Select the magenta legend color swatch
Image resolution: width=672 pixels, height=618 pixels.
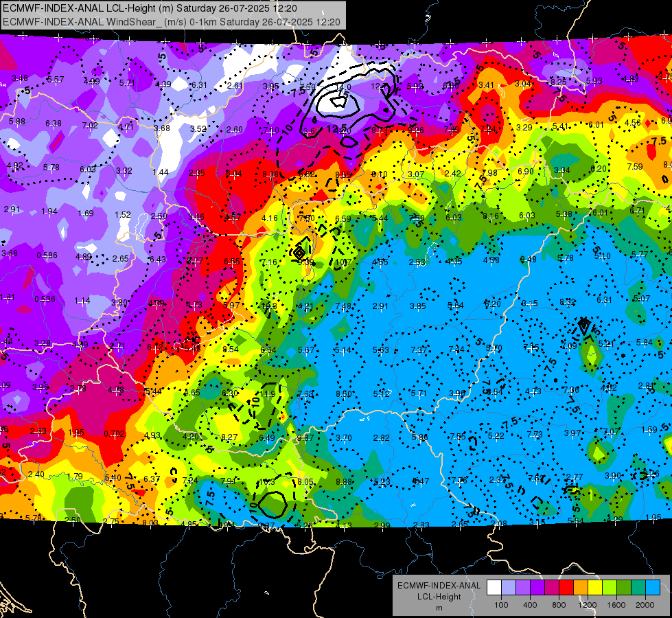point(552,588)
